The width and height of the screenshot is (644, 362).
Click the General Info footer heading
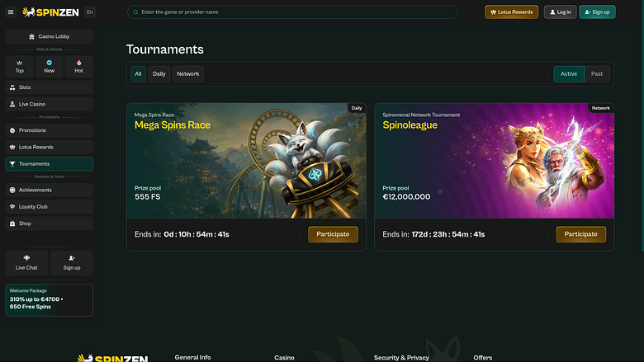click(192, 358)
